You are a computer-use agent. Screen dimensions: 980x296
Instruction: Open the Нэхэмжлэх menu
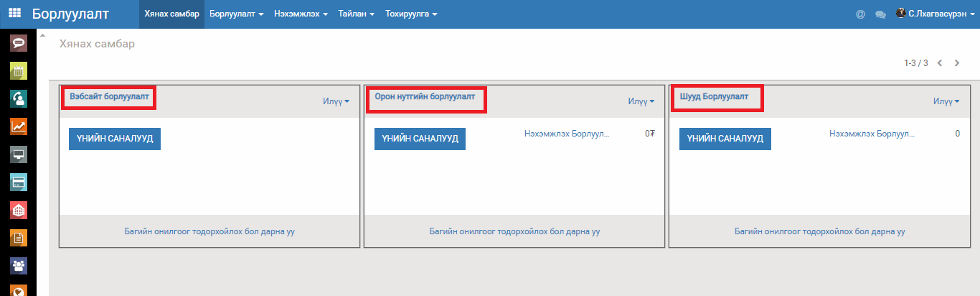[x=301, y=14]
